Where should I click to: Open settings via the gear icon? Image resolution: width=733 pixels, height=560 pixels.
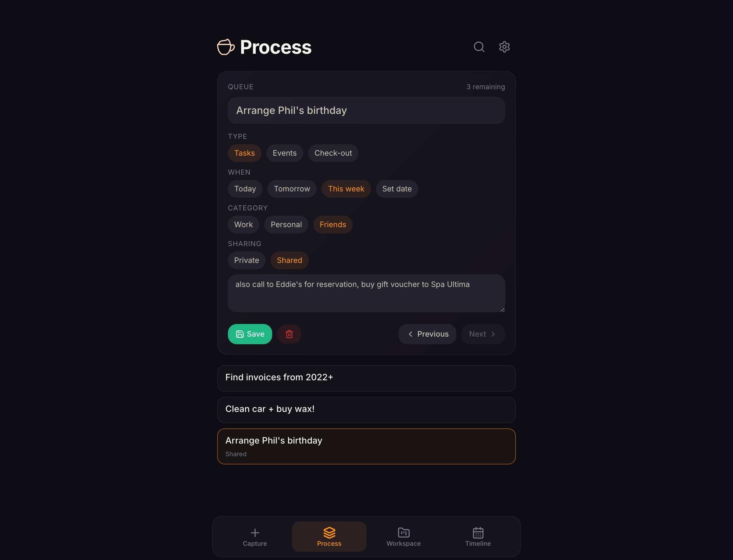504,47
